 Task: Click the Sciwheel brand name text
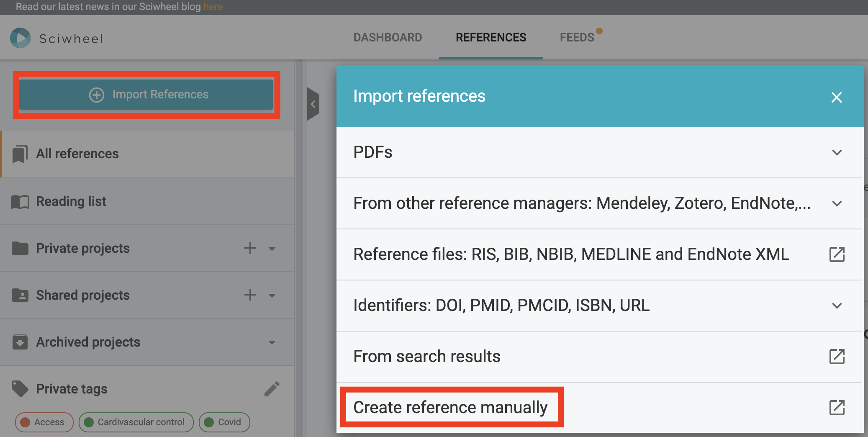click(x=71, y=39)
